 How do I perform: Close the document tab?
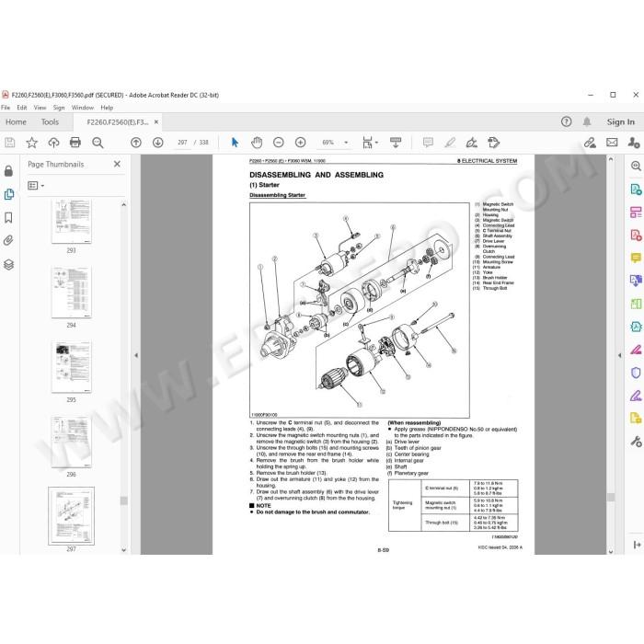click(156, 122)
